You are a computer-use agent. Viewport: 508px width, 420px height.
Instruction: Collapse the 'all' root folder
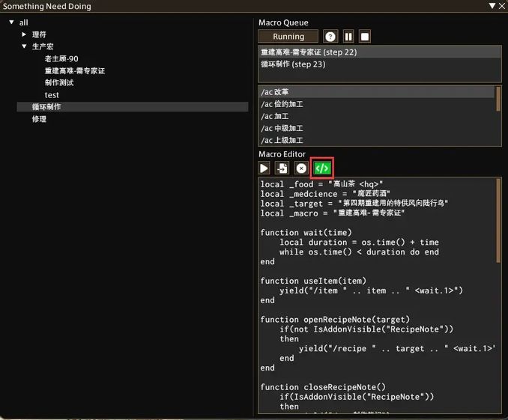coord(11,22)
